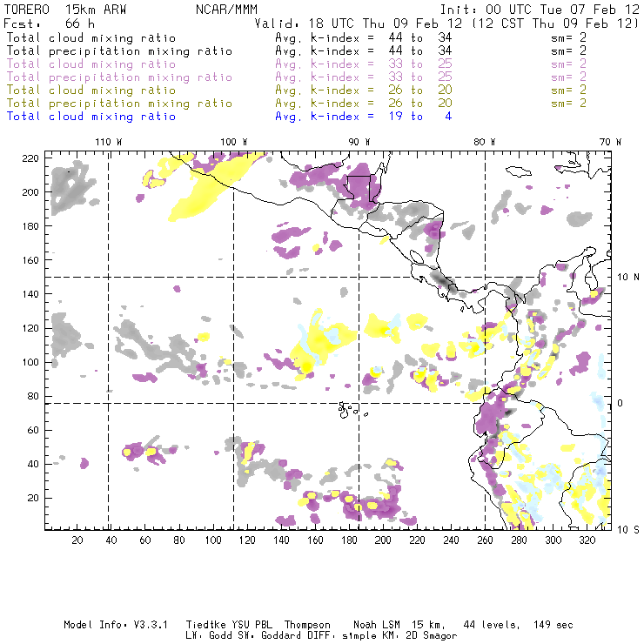This screenshot has width=644, height=644.
Task: Select the "Thompson" microphysics label
Action: (x=307, y=625)
